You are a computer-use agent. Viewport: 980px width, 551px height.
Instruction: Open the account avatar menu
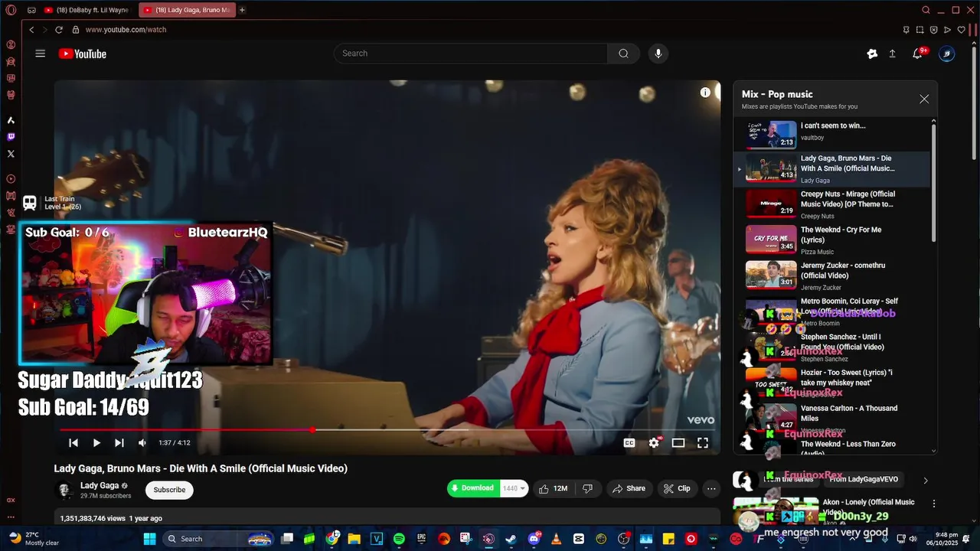click(947, 54)
